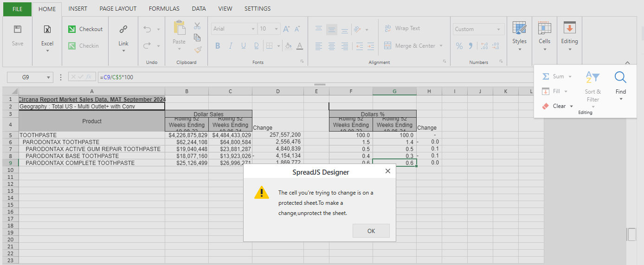This screenshot has height=265, width=644.
Task: Open the font color picker
Action: (x=300, y=46)
